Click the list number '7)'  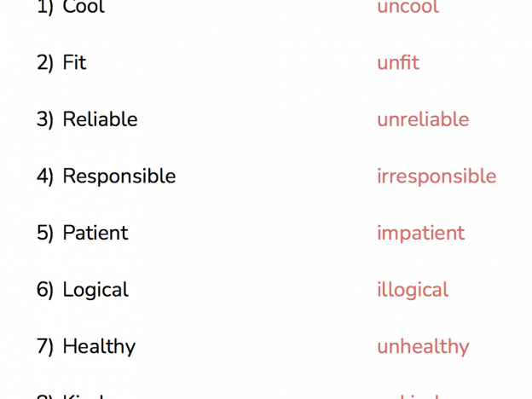point(45,347)
